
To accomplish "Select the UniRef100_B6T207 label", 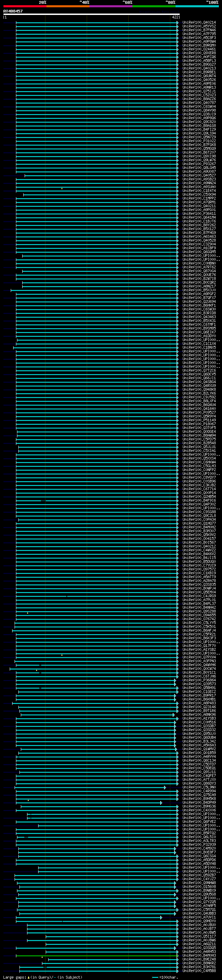I will [x=199, y=152].
